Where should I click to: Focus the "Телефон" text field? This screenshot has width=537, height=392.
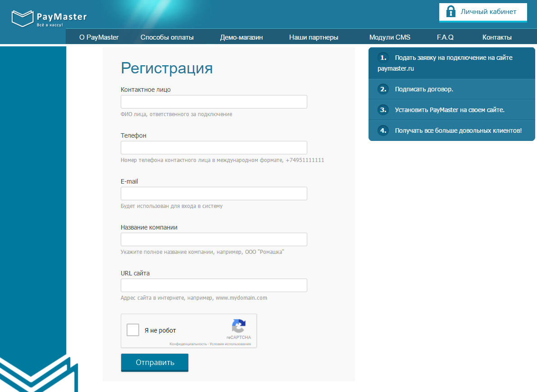tap(214, 148)
